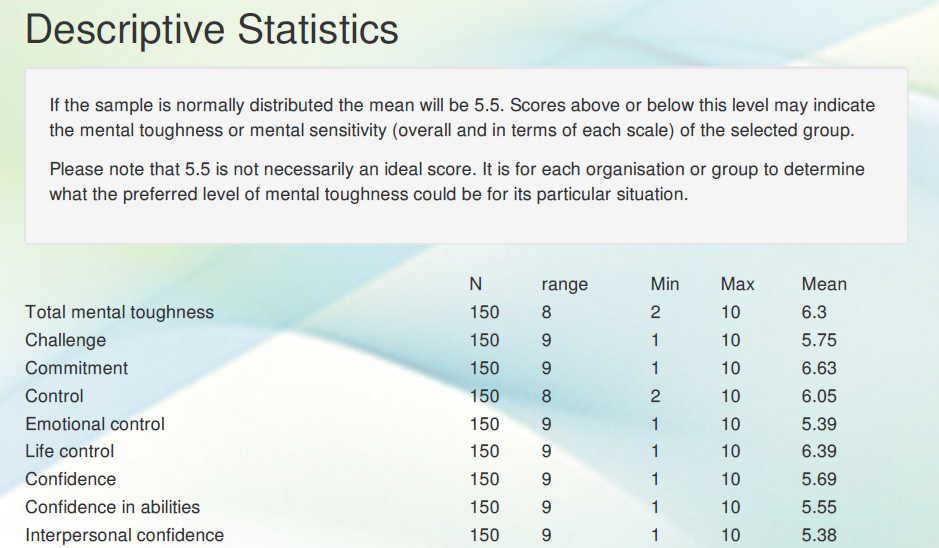Select the Commitment row label
Screen dimensions: 939x548
(76, 368)
